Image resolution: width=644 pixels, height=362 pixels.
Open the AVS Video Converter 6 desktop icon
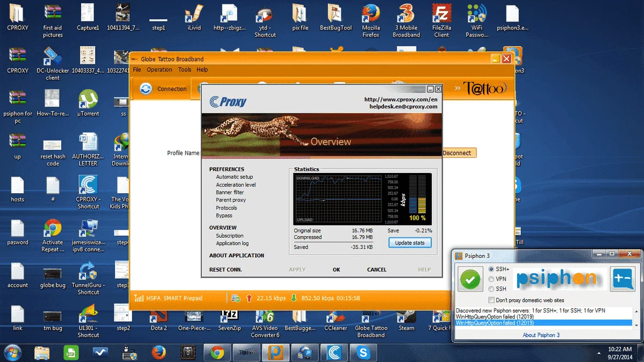tap(265, 324)
